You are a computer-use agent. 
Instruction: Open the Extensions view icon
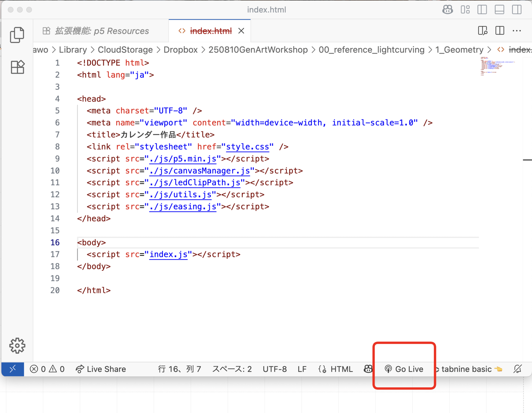tap(17, 67)
